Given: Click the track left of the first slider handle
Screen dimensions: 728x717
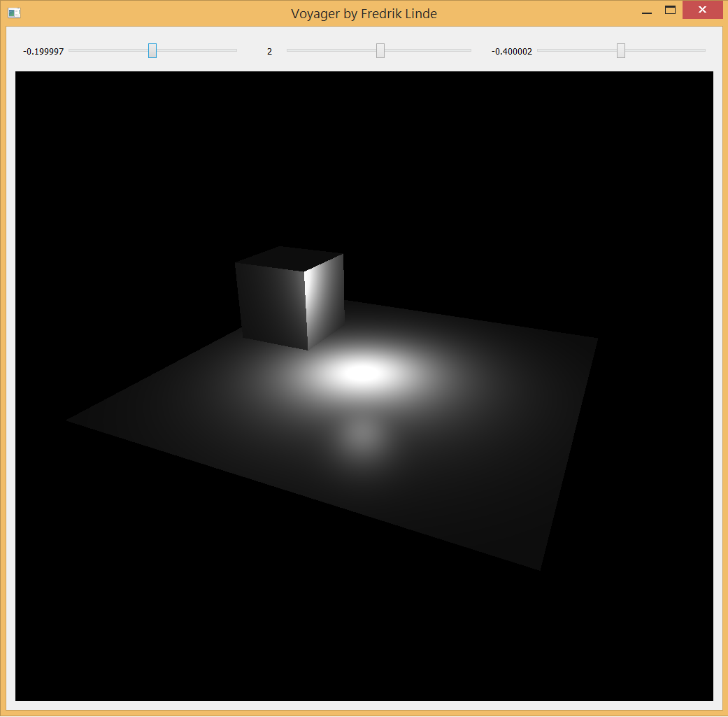Looking at the screenshot, I should pyautogui.click(x=108, y=50).
